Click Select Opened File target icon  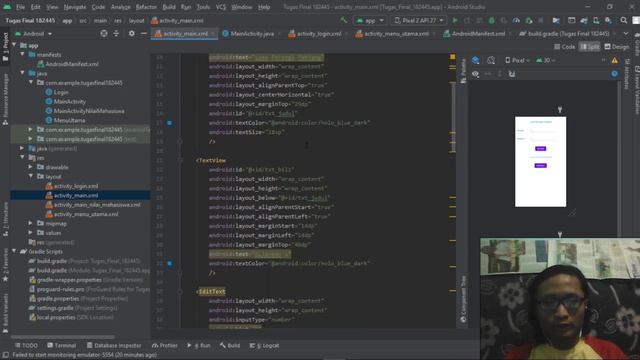tap(104, 33)
